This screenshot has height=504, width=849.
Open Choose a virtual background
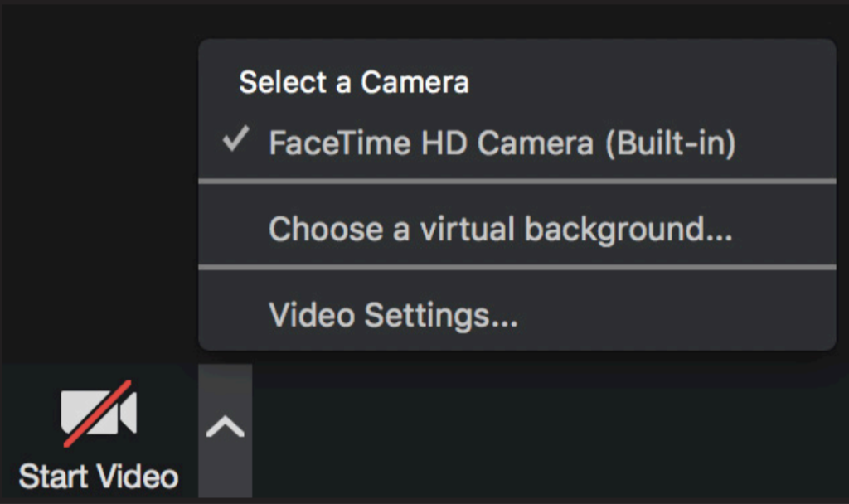[x=500, y=229]
